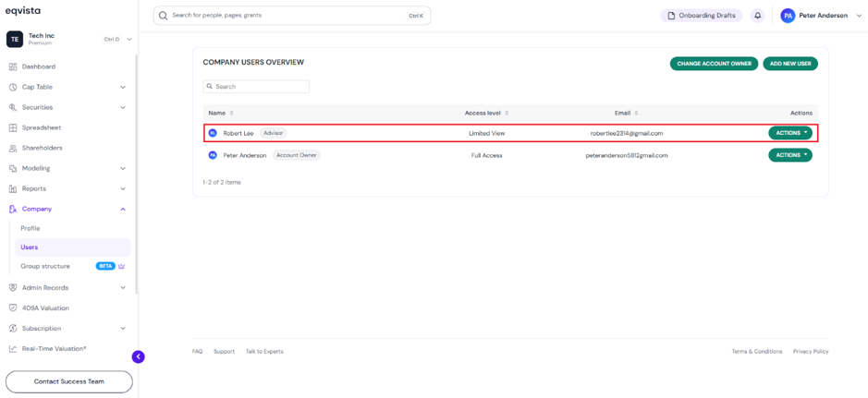Click the Admin Records shield icon

pos(13,287)
